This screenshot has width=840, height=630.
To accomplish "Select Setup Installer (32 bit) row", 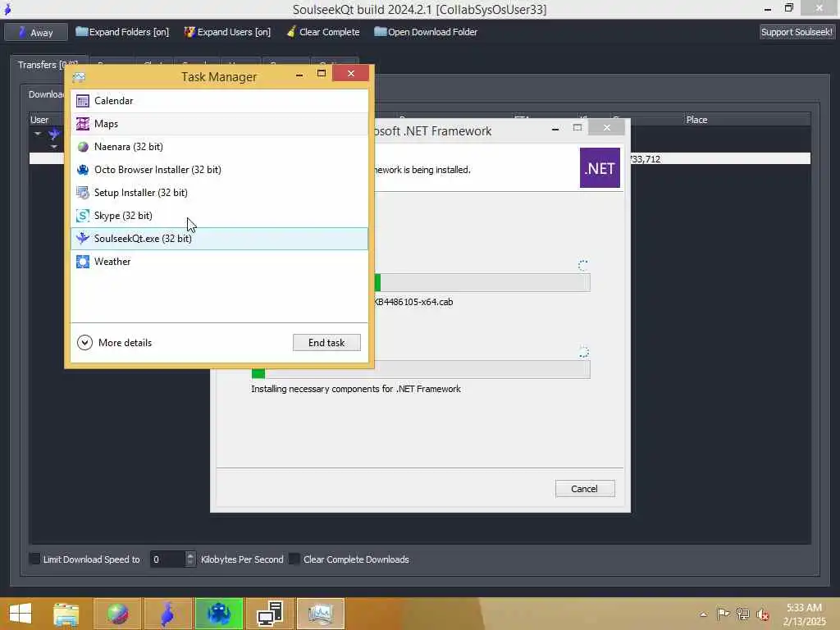I will pyautogui.click(x=219, y=193).
